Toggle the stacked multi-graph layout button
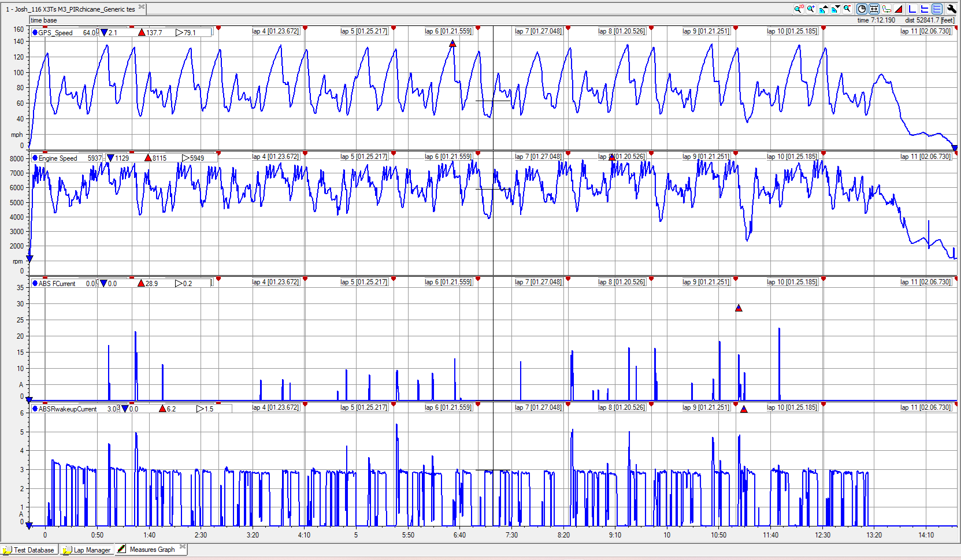Image resolution: width=961 pixels, height=560 pixels. [937, 9]
